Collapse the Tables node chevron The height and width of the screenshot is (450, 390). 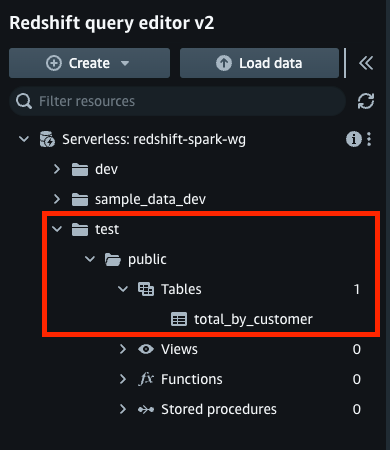tap(123, 289)
